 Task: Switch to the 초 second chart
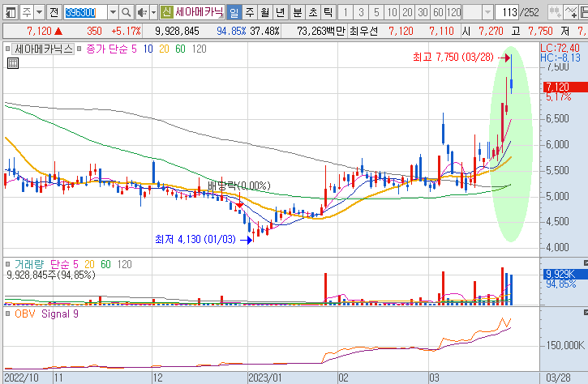pyautogui.click(x=313, y=13)
